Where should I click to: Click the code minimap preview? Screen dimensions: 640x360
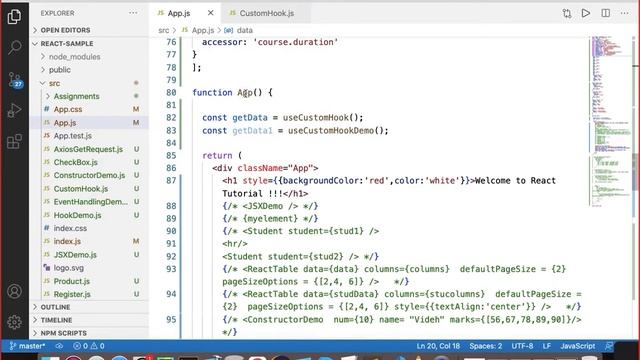coord(610,122)
